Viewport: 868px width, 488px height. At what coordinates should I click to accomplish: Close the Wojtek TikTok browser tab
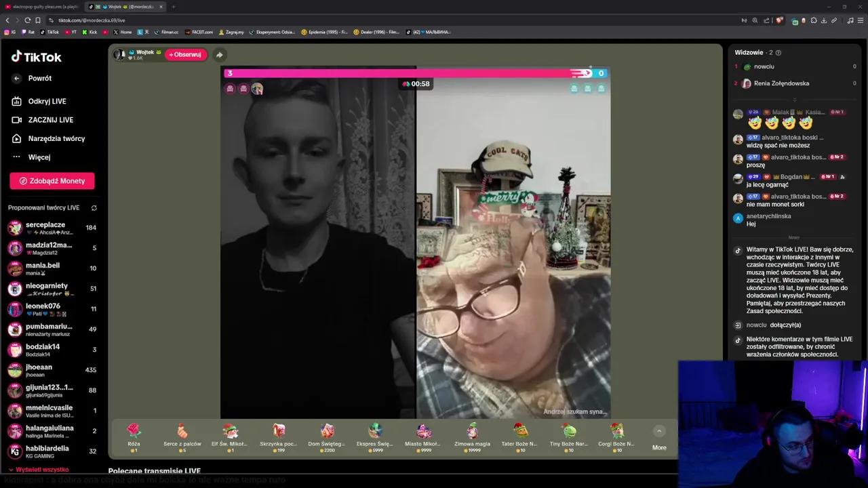pos(161,7)
